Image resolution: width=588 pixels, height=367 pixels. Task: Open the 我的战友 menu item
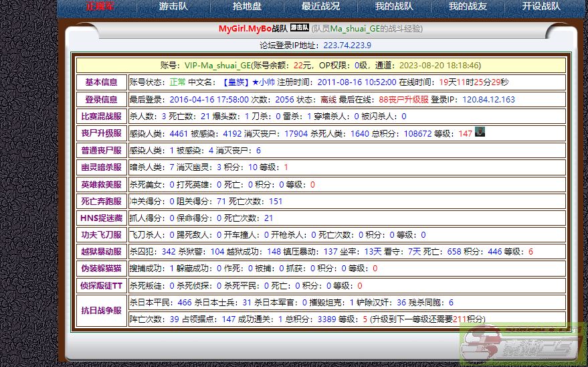coord(467,7)
